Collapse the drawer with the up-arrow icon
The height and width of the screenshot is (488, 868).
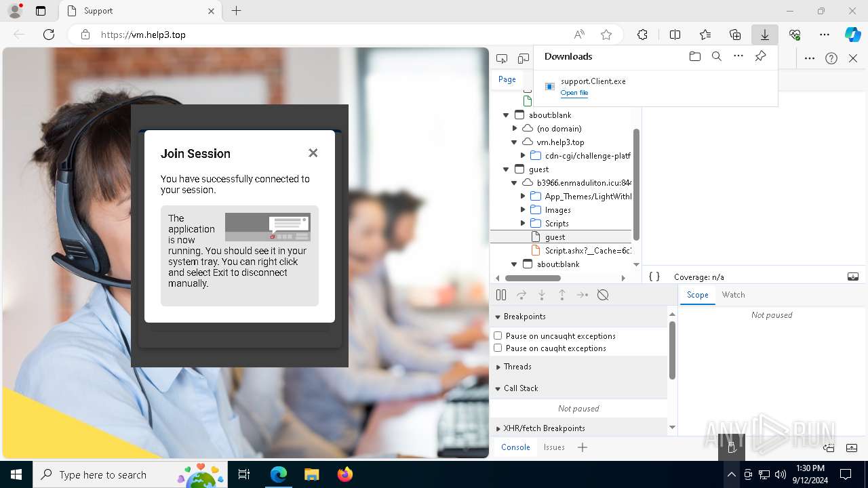click(x=853, y=447)
